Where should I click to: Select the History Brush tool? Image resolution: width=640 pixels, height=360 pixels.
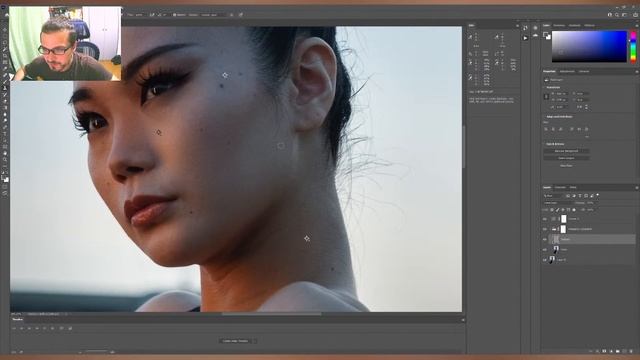point(5,95)
